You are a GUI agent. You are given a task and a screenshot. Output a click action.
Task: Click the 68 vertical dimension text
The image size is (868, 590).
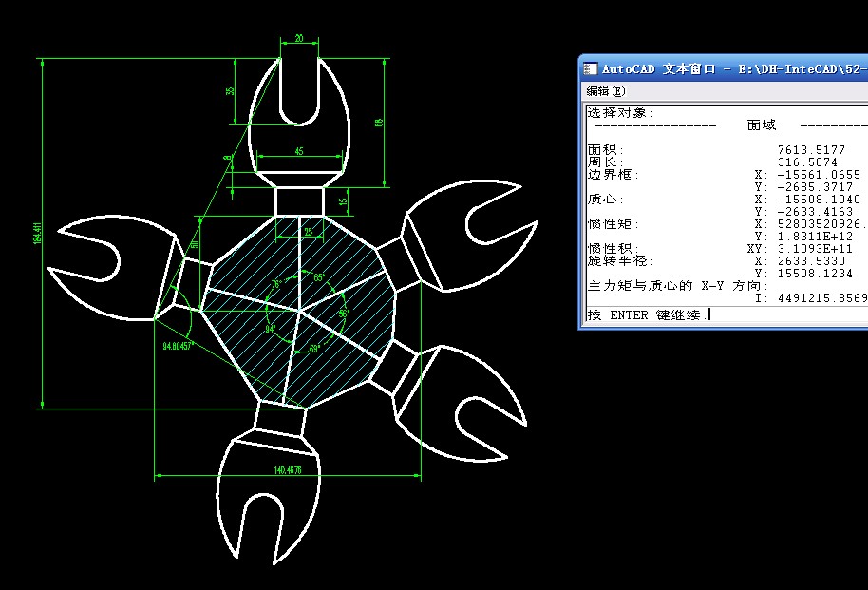379,123
